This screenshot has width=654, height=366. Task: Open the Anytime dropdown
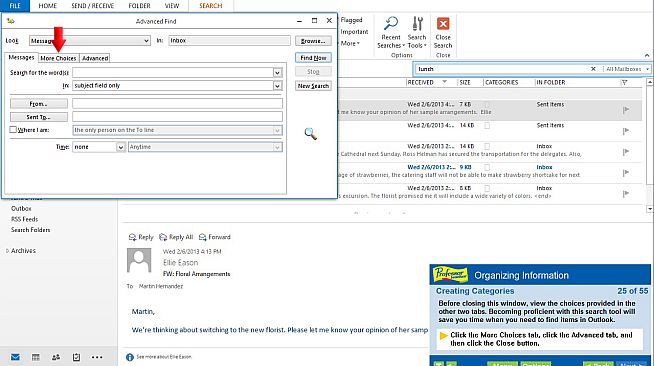point(277,147)
